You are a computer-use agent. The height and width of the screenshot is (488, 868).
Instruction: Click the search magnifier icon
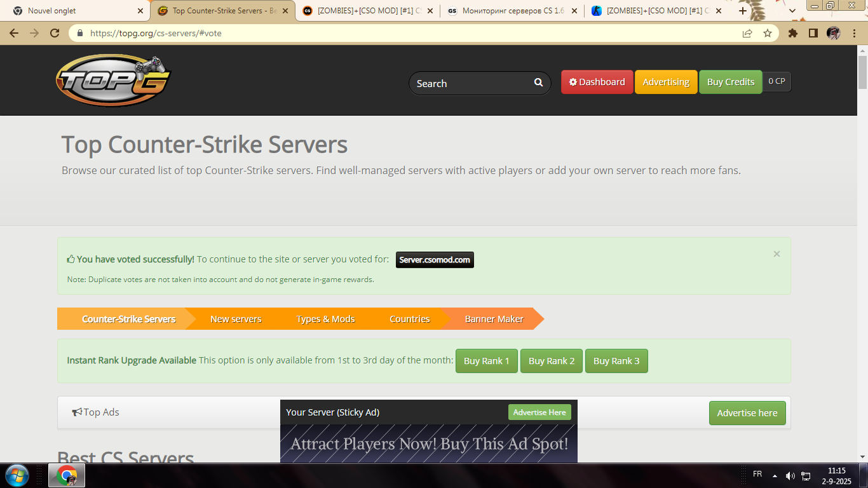point(538,83)
